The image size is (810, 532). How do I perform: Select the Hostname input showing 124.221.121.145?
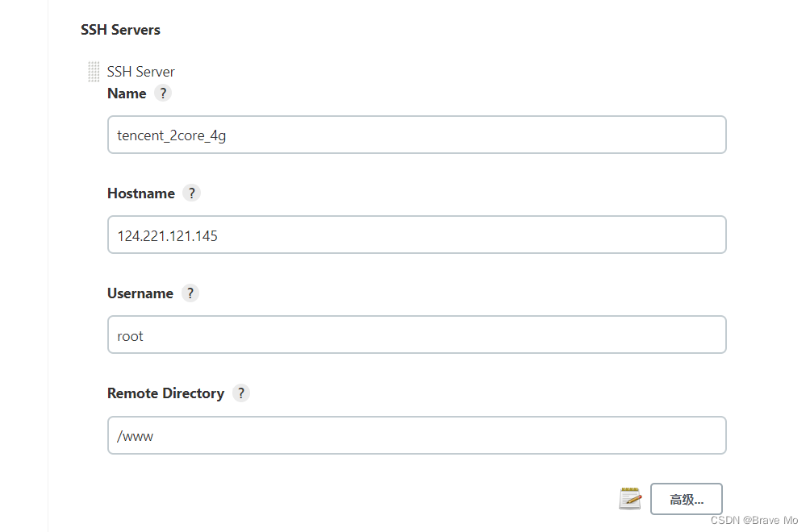click(416, 235)
